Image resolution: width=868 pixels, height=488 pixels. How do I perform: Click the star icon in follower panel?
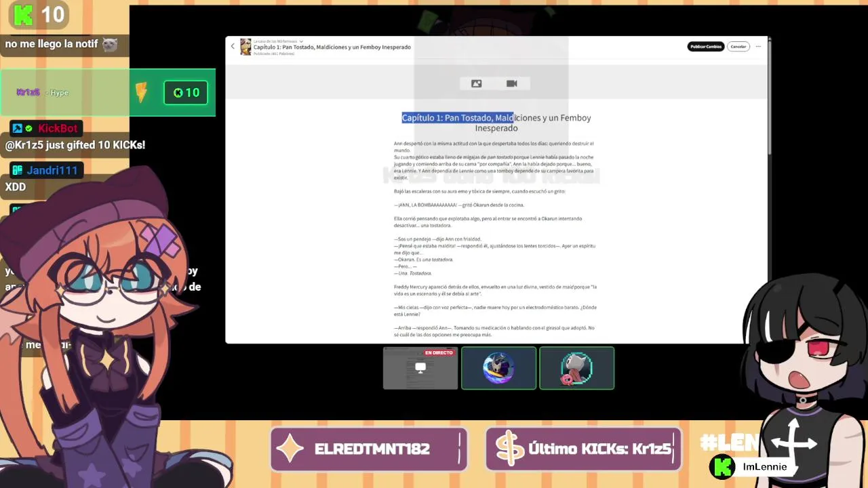click(x=291, y=449)
